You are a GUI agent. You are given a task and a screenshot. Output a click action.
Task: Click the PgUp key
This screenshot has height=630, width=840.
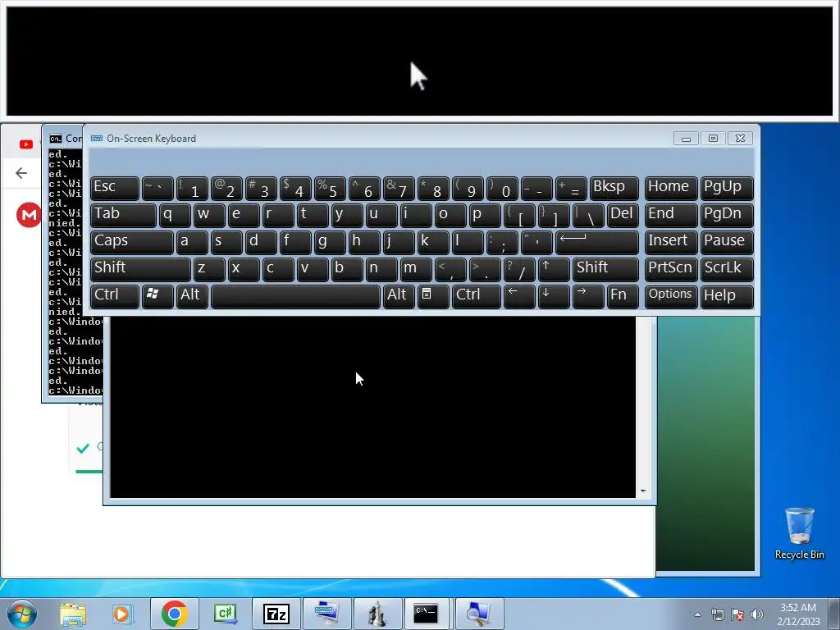click(x=727, y=188)
